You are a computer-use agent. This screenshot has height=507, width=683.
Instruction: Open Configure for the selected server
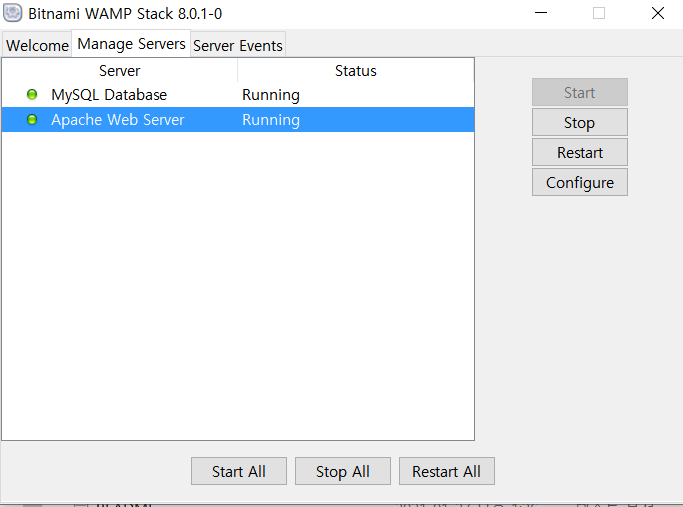[x=579, y=183]
